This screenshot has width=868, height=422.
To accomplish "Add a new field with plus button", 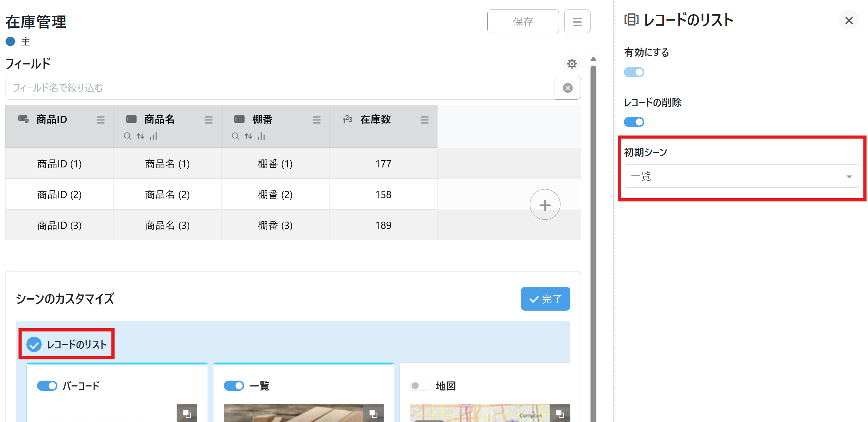I will coord(545,205).
